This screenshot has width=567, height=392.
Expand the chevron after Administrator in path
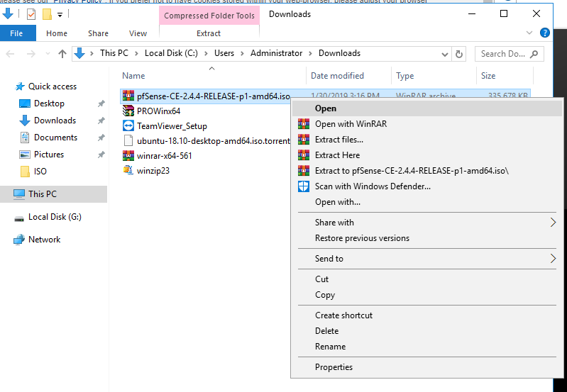tap(310, 53)
